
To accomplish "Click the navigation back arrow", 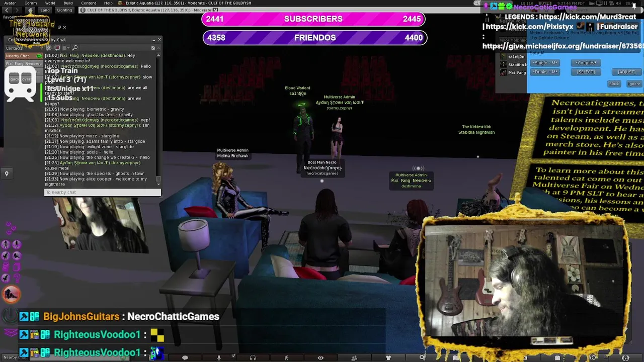I will (6, 10).
